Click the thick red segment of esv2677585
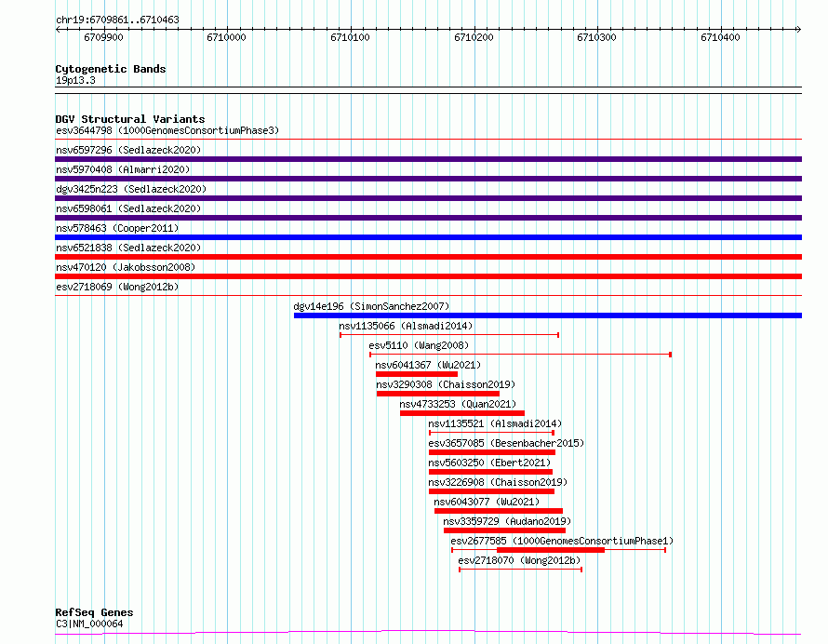Screen dimensions: 828x644 click(551, 550)
